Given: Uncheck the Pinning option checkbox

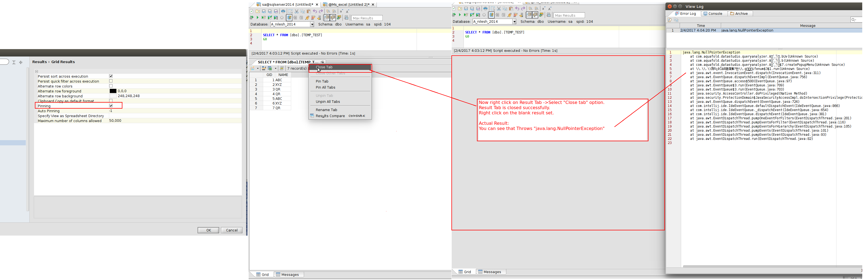Looking at the screenshot, I should point(111,106).
